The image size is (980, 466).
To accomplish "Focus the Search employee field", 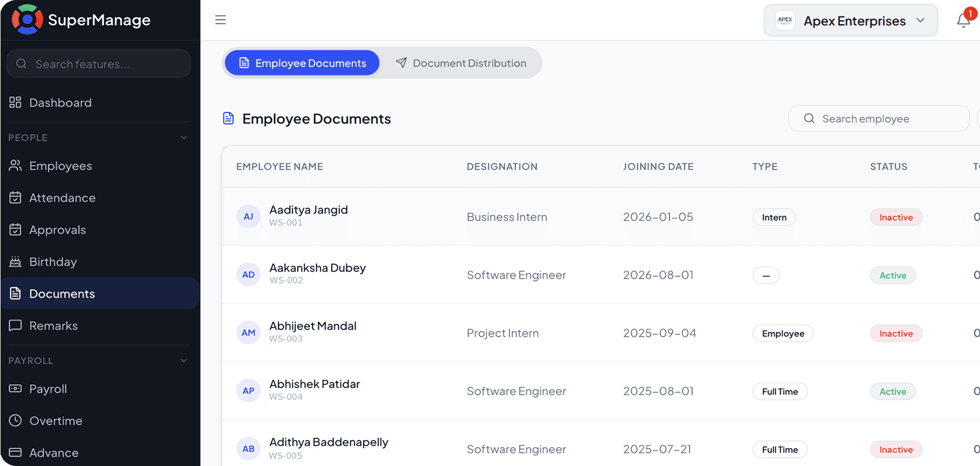I will point(879,118).
